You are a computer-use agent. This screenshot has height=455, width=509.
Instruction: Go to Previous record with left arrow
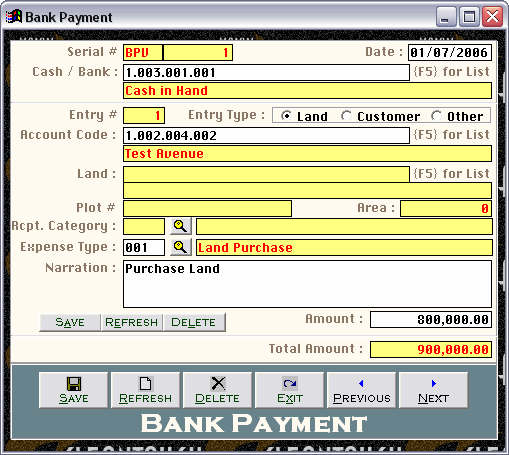coord(361,390)
